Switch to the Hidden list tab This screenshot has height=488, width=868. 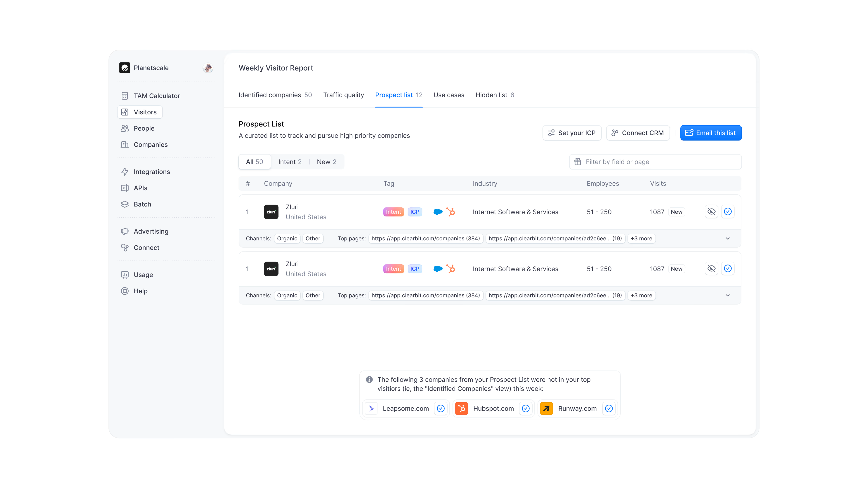click(x=494, y=95)
